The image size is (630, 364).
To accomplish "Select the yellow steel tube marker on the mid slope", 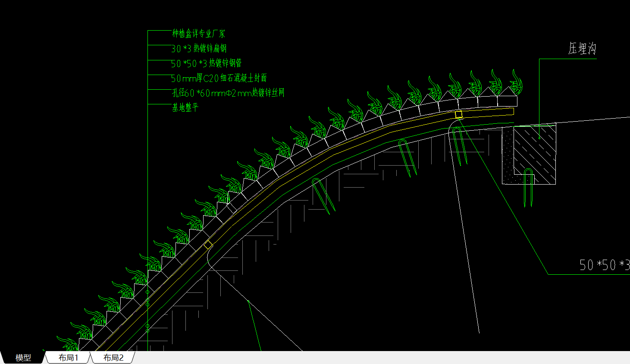I will click(x=208, y=245).
